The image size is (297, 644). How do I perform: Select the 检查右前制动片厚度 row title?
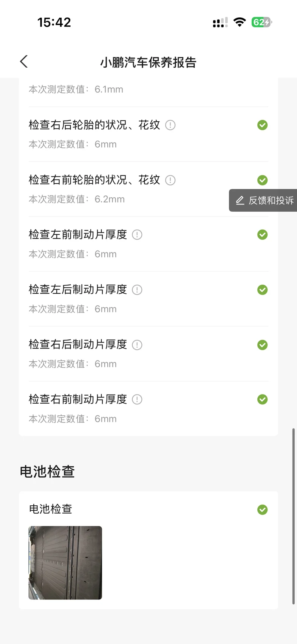pyautogui.click(x=78, y=399)
